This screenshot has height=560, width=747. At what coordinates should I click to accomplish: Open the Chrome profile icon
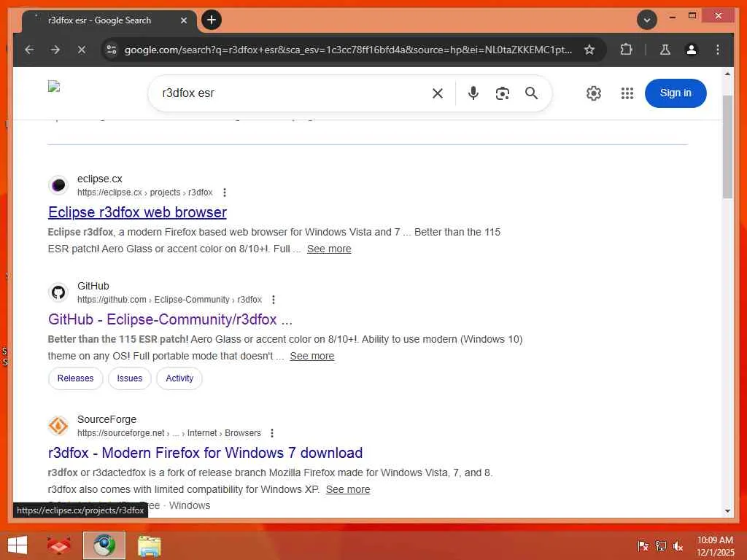692,50
